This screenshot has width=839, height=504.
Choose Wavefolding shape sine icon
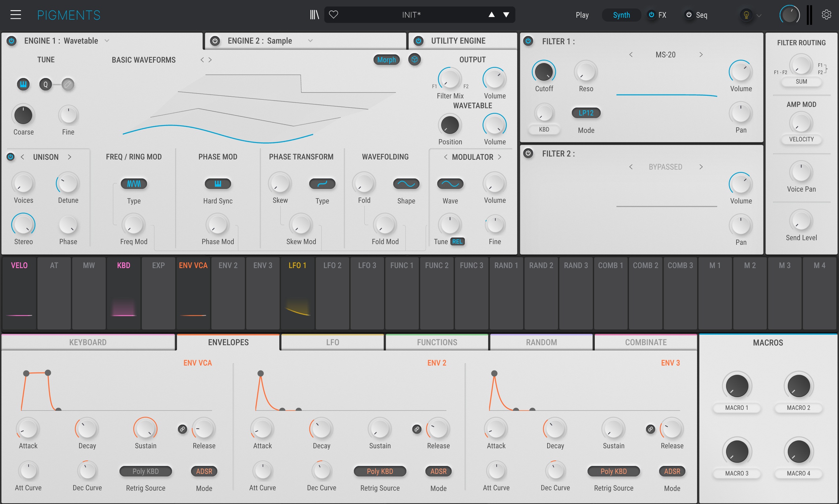pos(406,184)
